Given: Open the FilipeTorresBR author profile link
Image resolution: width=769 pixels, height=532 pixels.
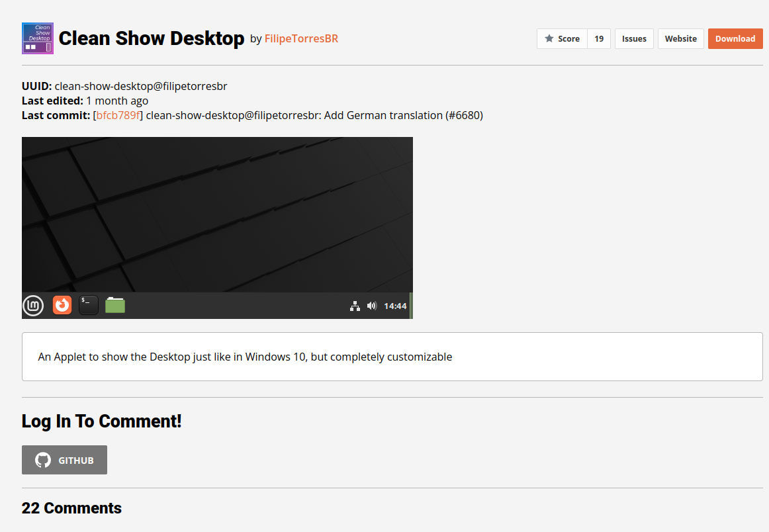Looking at the screenshot, I should (301, 39).
